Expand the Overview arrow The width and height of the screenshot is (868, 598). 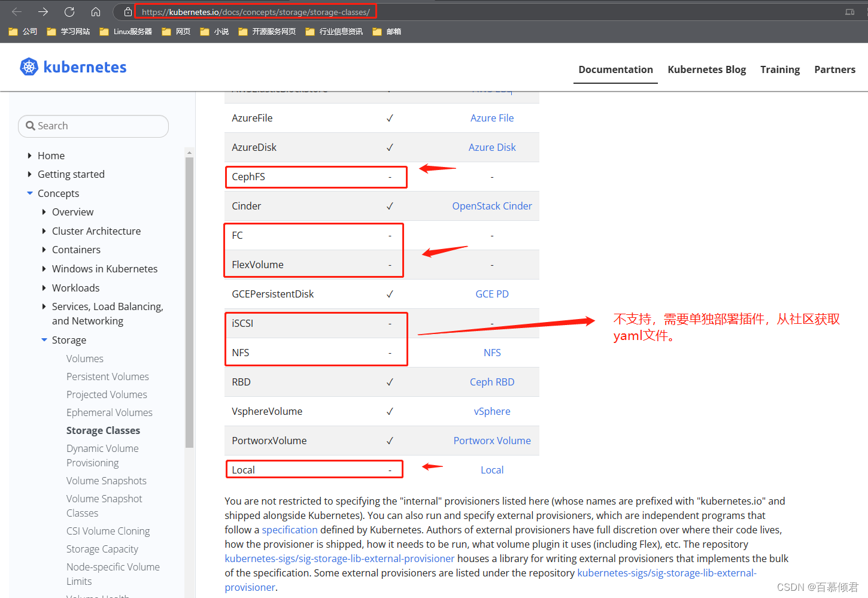(x=44, y=212)
